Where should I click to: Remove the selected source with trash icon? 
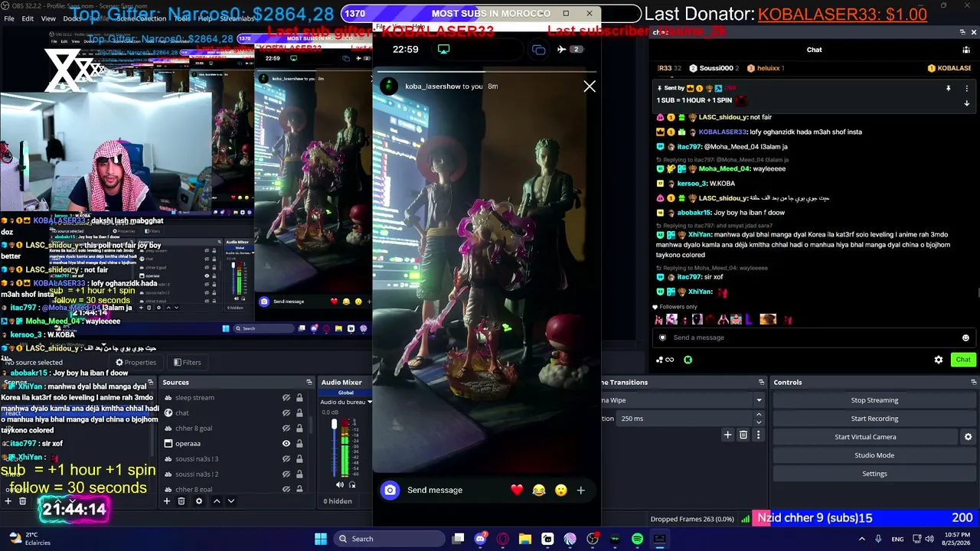tap(181, 501)
